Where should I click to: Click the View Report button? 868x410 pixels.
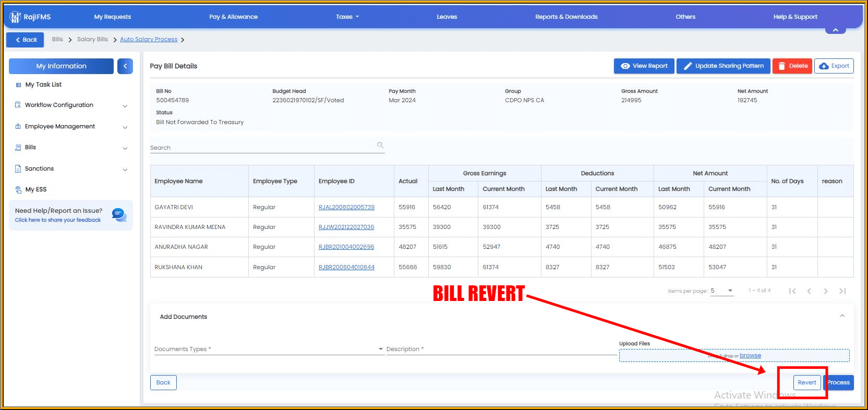pyautogui.click(x=644, y=66)
